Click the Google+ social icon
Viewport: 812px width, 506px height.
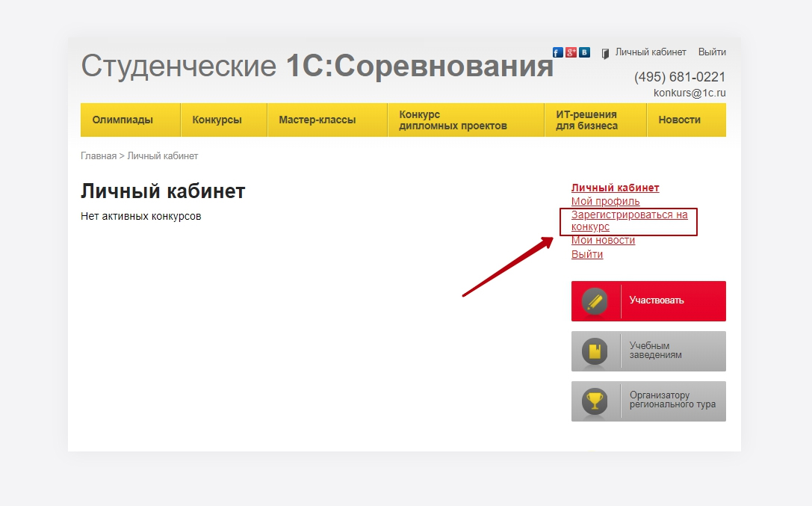click(x=571, y=52)
